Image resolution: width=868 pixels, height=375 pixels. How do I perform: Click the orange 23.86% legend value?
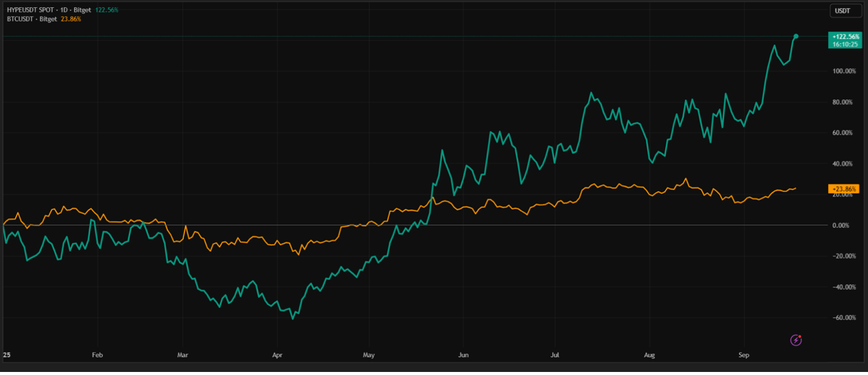pyautogui.click(x=70, y=19)
